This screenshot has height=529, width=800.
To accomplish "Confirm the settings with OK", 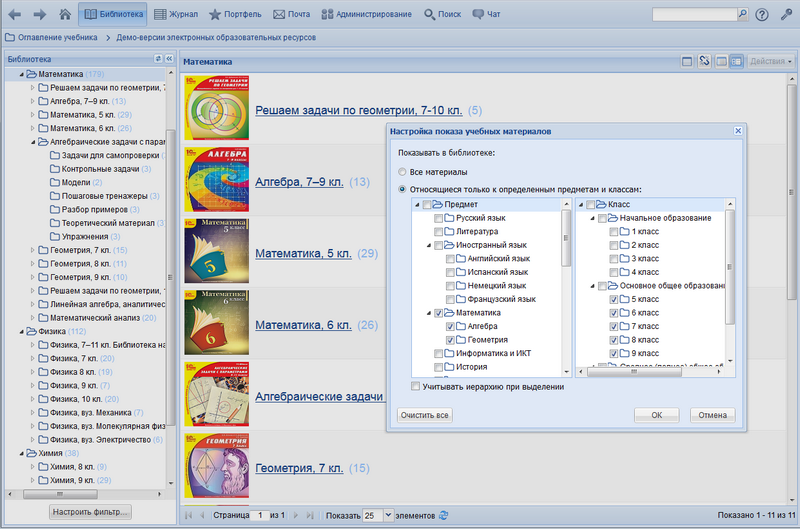I will [656, 415].
